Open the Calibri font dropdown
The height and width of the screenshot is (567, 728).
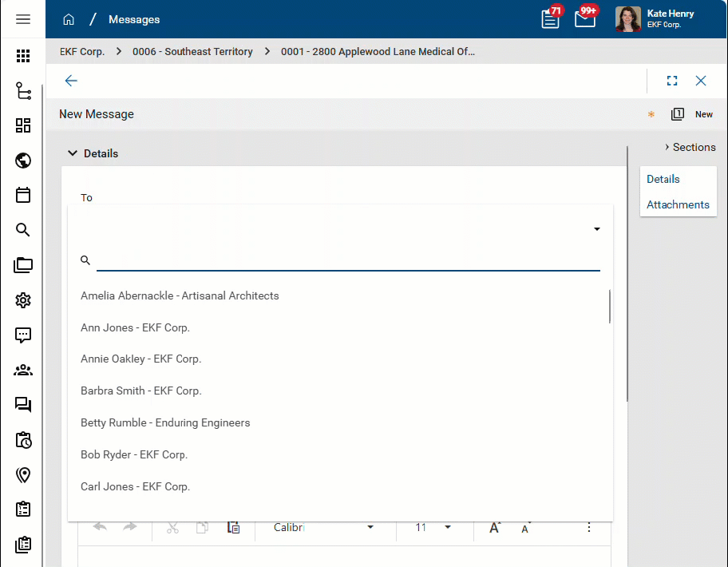323,527
